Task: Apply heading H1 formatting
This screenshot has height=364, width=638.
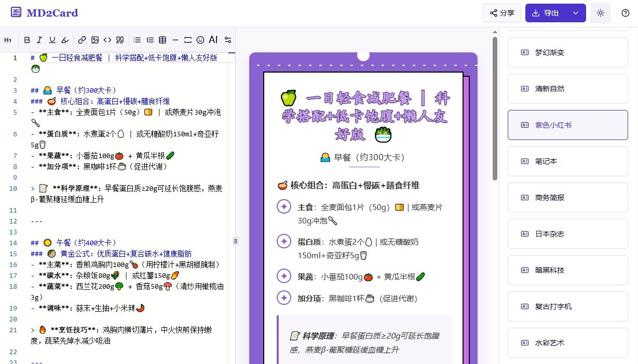Action: click(x=8, y=40)
